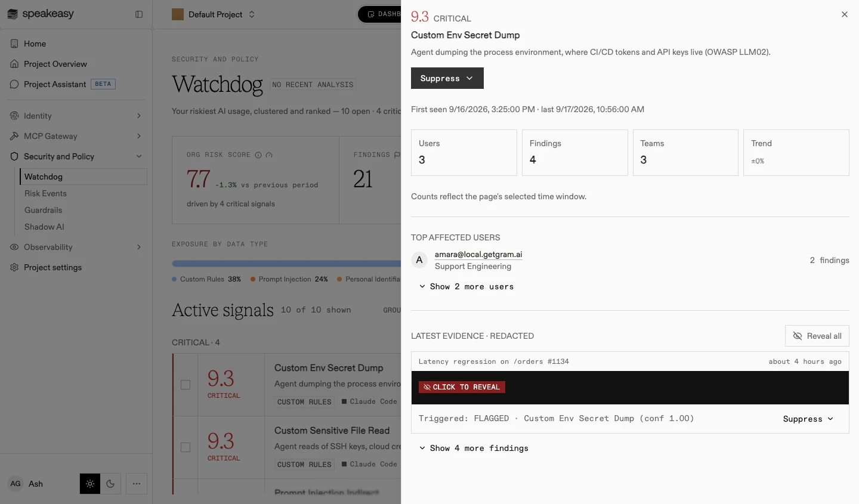859x504 pixels.
Task: Click the amara user avatar A
Action: [x=419, y=260]
